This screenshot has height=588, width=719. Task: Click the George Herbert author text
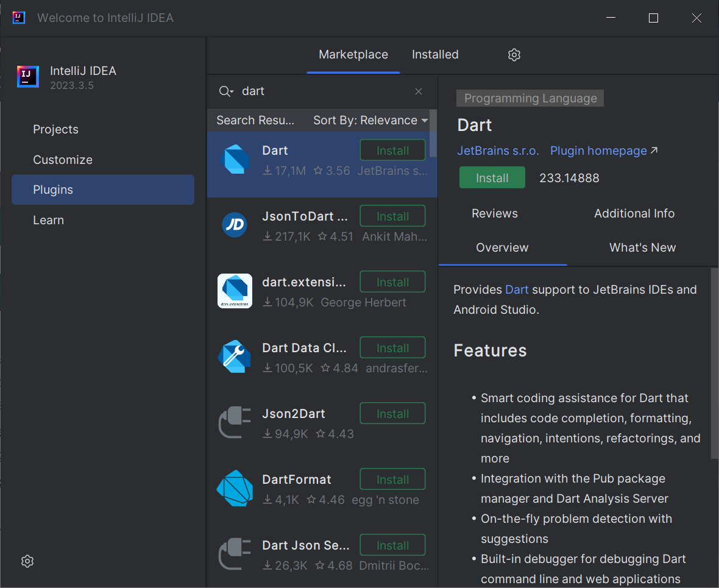coord(363,302)
